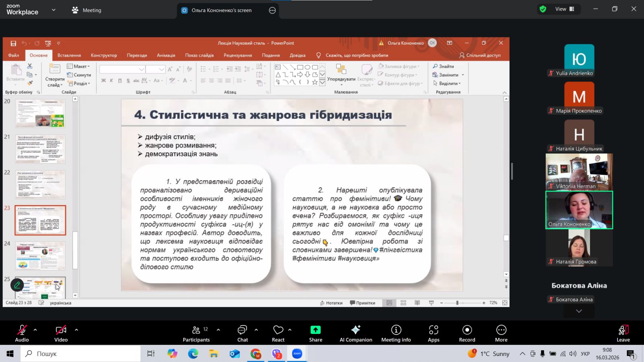The width and height of the screenshot is (644, 362).
Task: Click the annotation pencil icon
Action: (17, 285)
